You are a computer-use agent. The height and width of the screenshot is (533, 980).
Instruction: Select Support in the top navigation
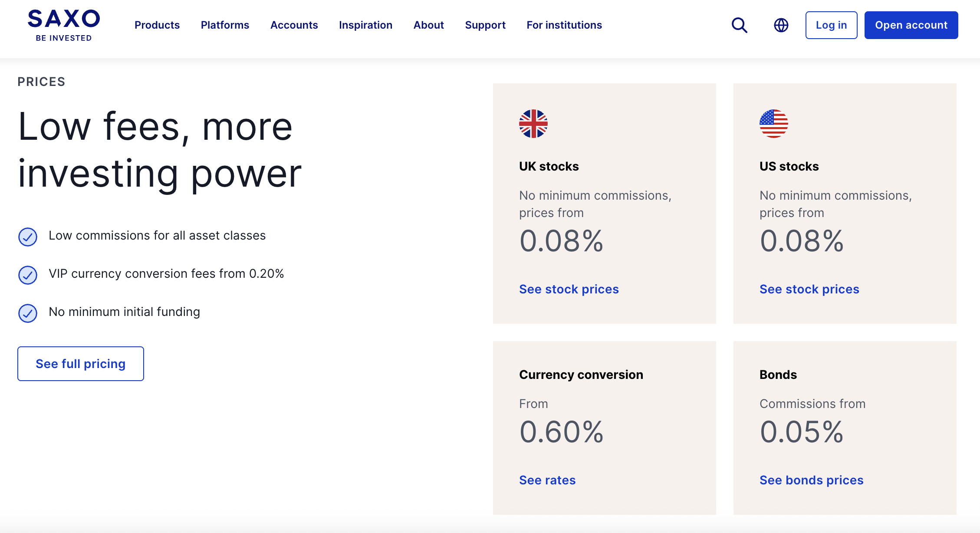coord(485,25)
